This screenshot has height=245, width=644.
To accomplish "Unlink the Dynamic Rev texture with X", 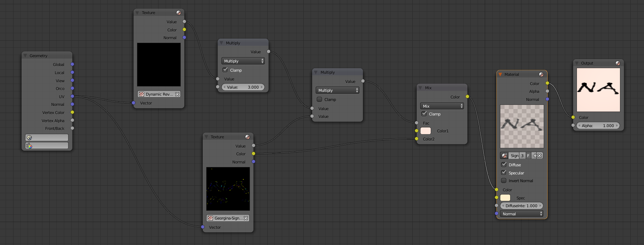I will pos(177,94).
